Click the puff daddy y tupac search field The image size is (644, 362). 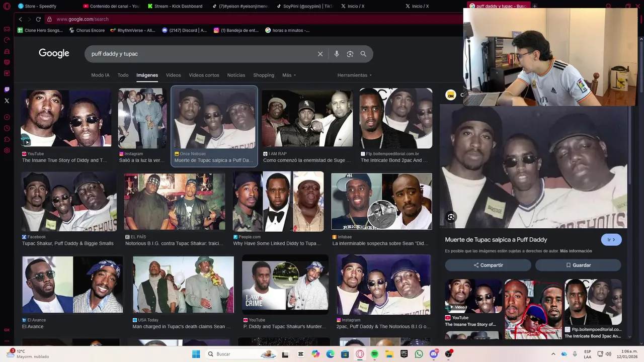(x=201, y=54)
